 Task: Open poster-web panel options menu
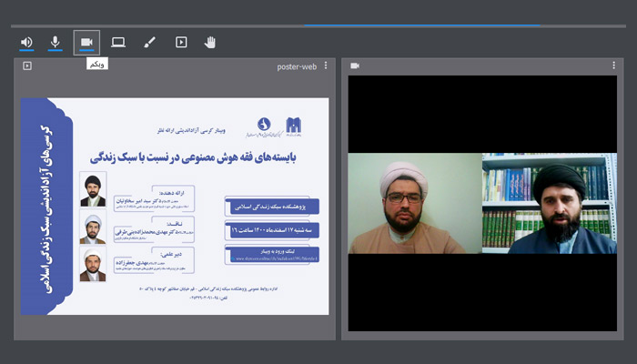point(326,66)
